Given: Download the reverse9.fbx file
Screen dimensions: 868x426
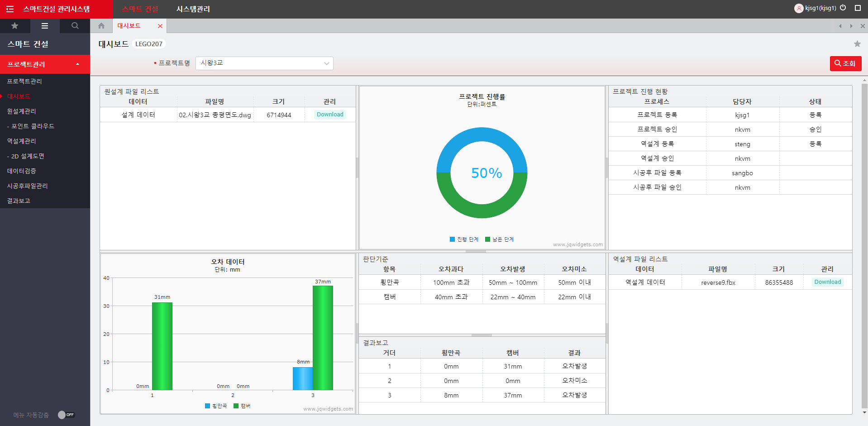Looking at the screenshot, I should 827,282.
